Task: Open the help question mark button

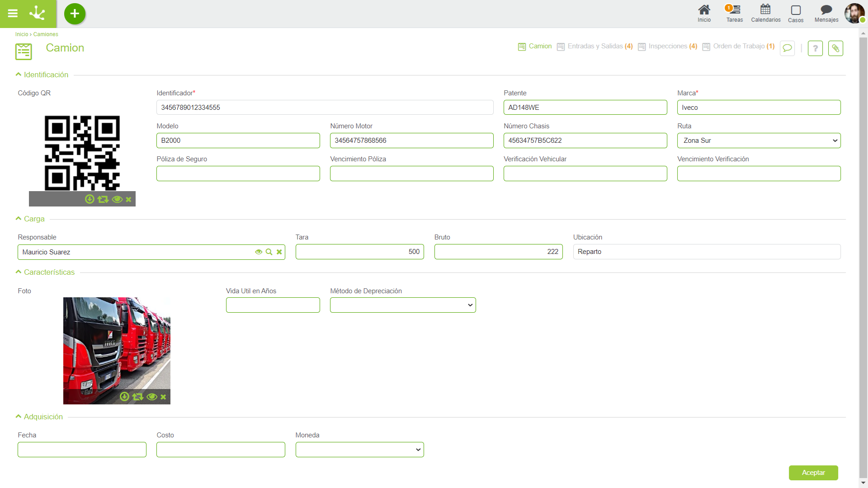Action: click(x=815, y=48)
